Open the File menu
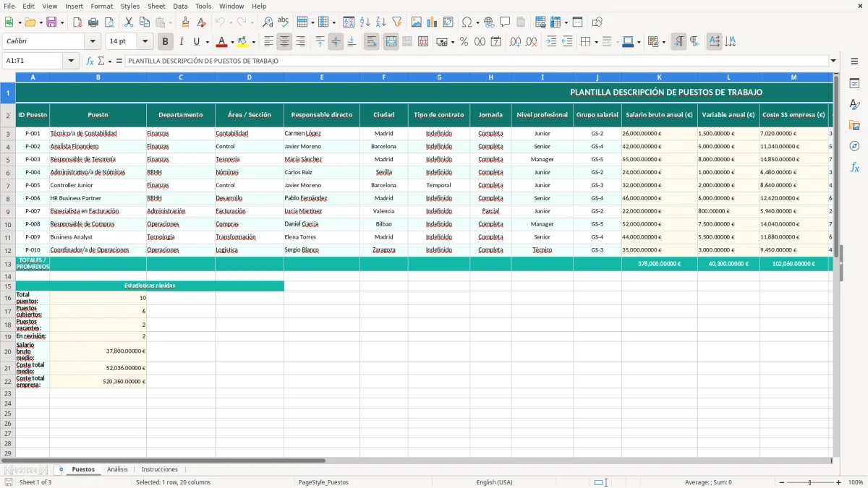Image resolution: width=868 pixels, height=488 pixels. tap(9, 6)
